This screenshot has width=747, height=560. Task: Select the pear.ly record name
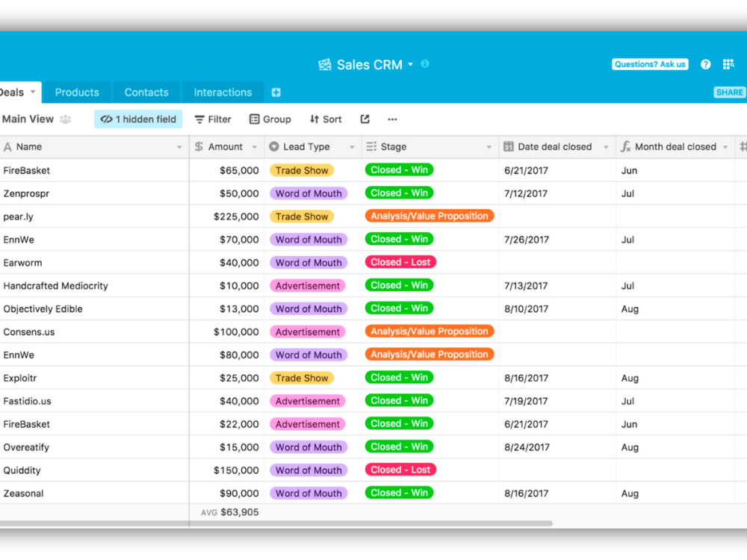18,217
